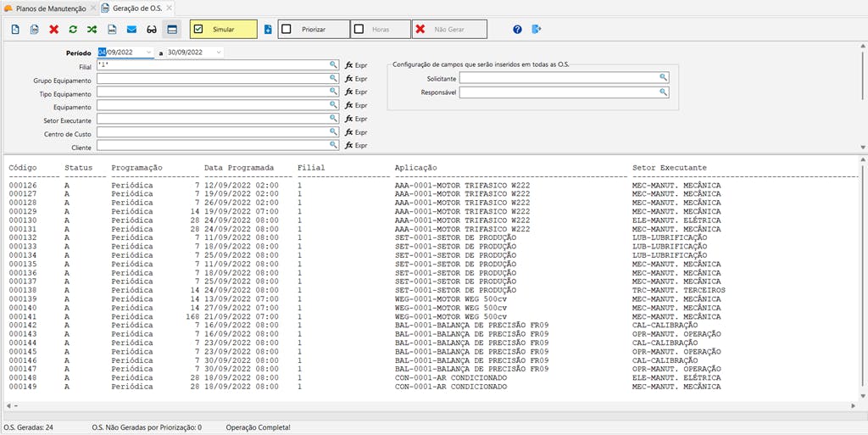
Task: Click the filter panel scroll down arrow
Action: [x=862, y=148]
